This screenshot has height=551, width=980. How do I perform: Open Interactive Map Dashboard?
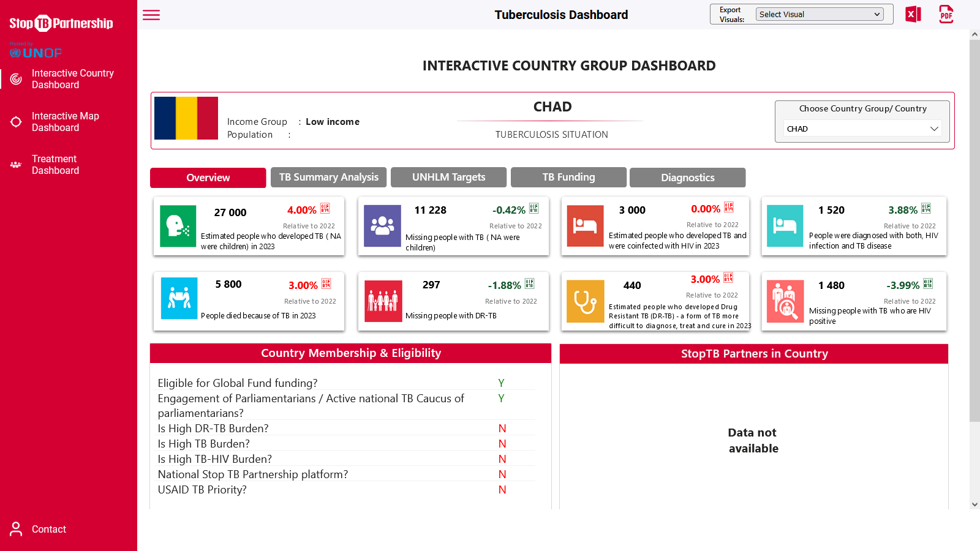[65, 122]
